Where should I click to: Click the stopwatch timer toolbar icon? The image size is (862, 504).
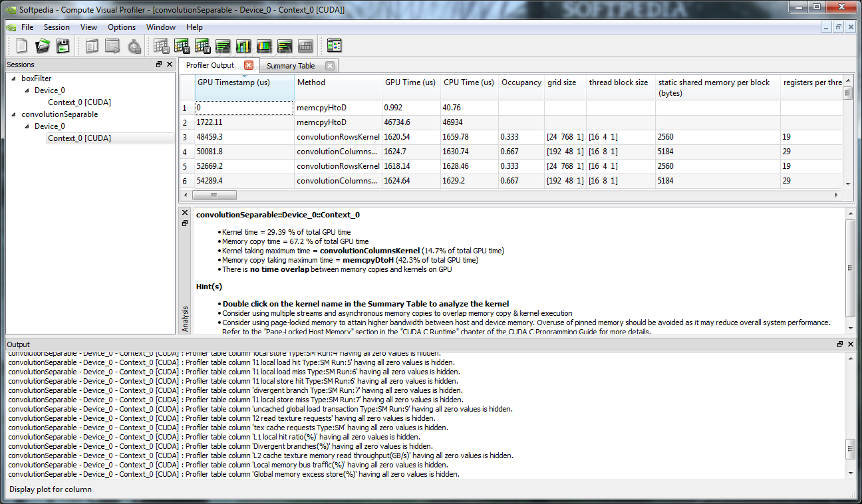[134, 46]
